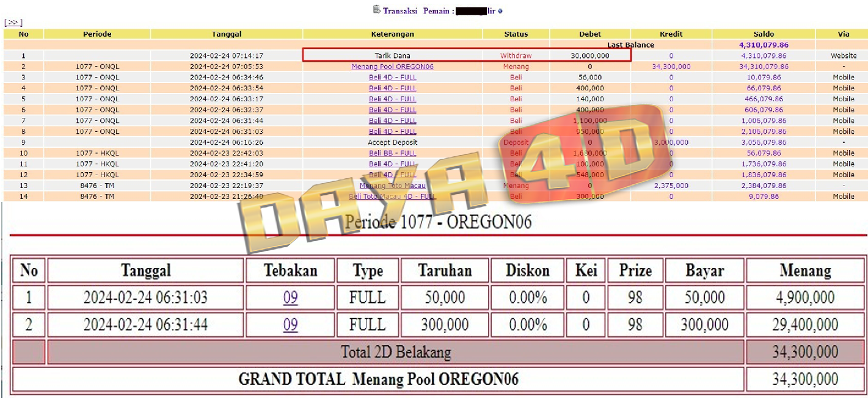Image resolution: width=868 pixels, height=398 pixels.
Task: Click Tebakan 09 link in second bet row
Action: 290,325
